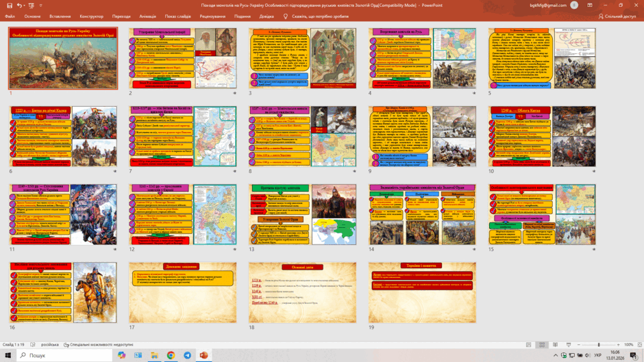This screenshot has width=644, height=362.
Task: Select slide 5 thumbnail
Action: click(542, 58)
